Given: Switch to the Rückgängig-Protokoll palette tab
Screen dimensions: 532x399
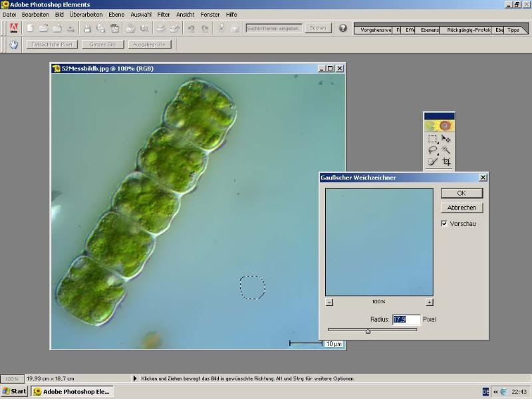Looking at the screenshot, I should coord(465,30).
